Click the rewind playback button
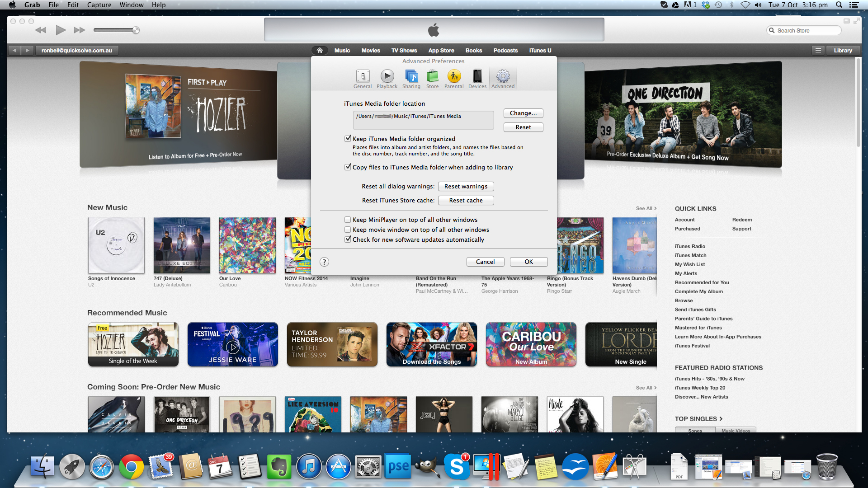The image size is (868, 488). [x=41, y=30]
